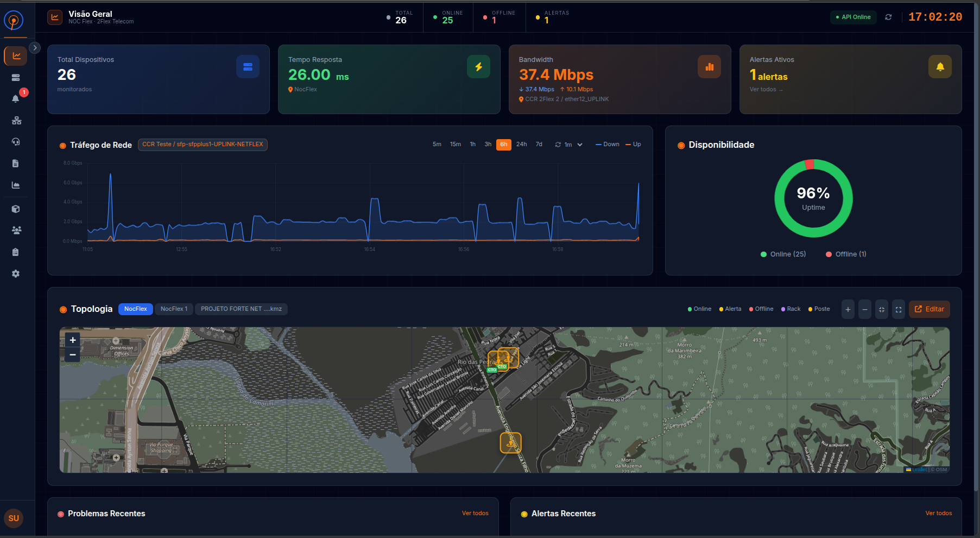Toggle Offline filter in topology legend
This screenshot has width=980, height=538.
761,309
